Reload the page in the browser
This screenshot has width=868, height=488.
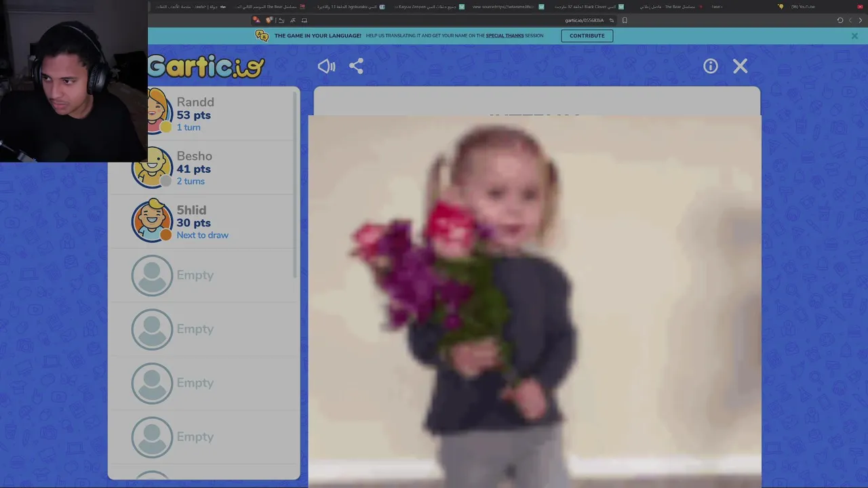pos(840,20)
